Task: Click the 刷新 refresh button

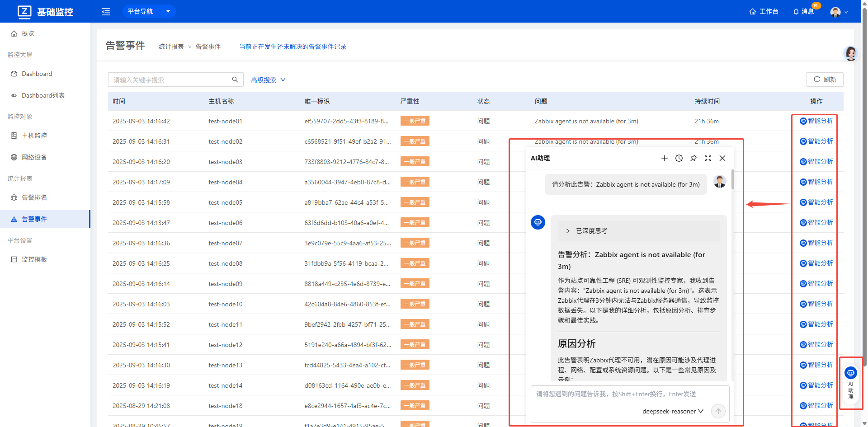Action: pos(825,80)
